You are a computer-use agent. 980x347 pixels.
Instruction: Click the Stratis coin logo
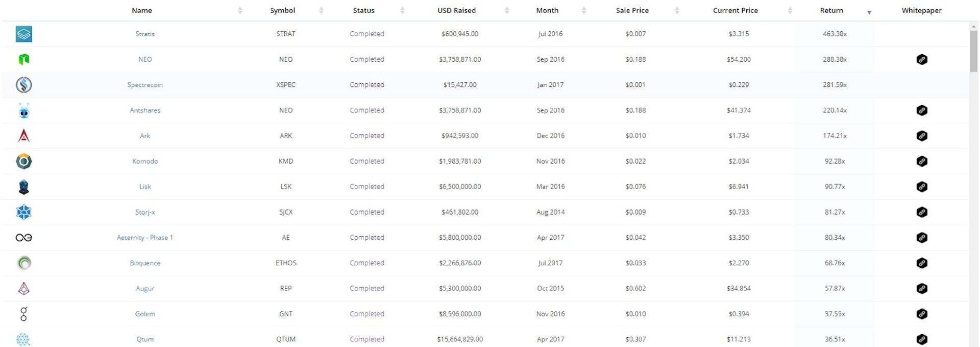pyautogui.click(x=23, y=34)
